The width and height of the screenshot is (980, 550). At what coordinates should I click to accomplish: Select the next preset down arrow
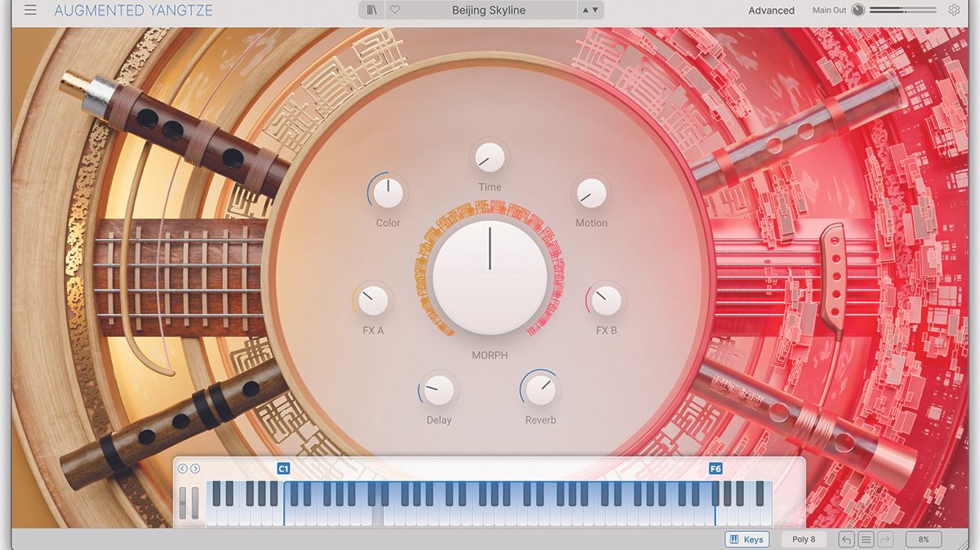595,11
